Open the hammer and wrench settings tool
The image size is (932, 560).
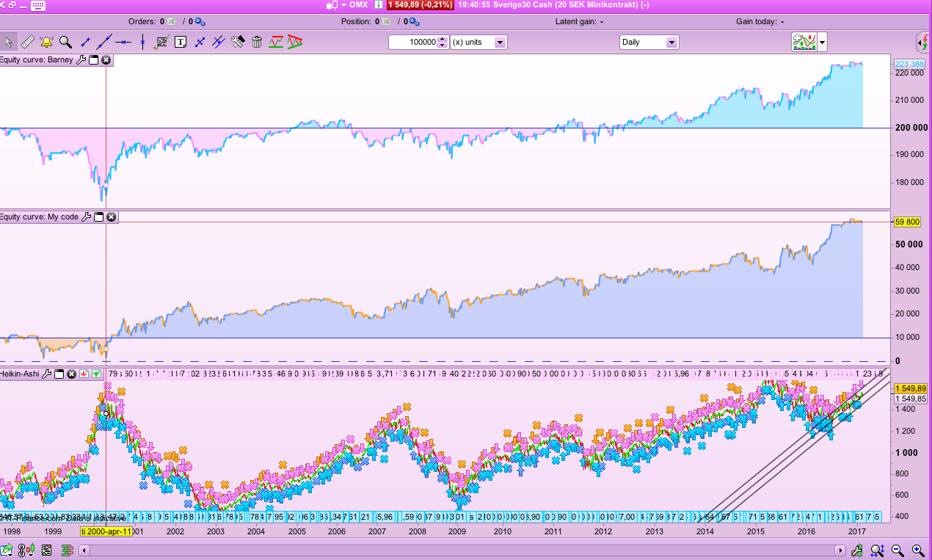click(x=238, y=42)
